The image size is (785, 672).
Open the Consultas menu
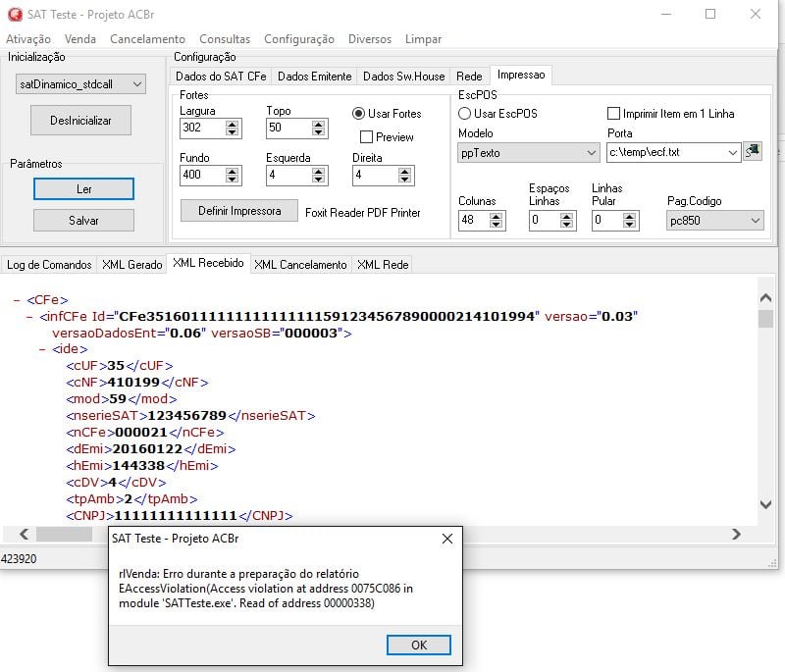pyautogui.click(x=225, y=39)
